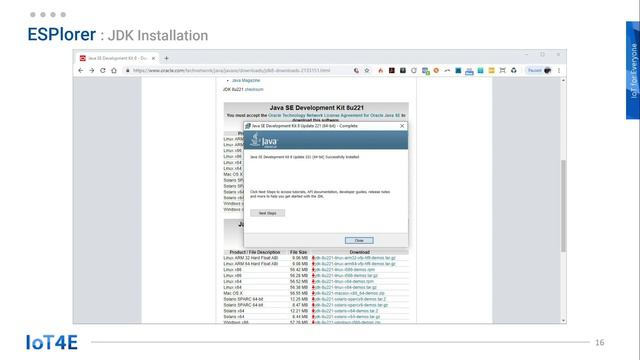Open the Java Magazine link
This screenshot has height=360, width=640.
click(x=246, y=80)
